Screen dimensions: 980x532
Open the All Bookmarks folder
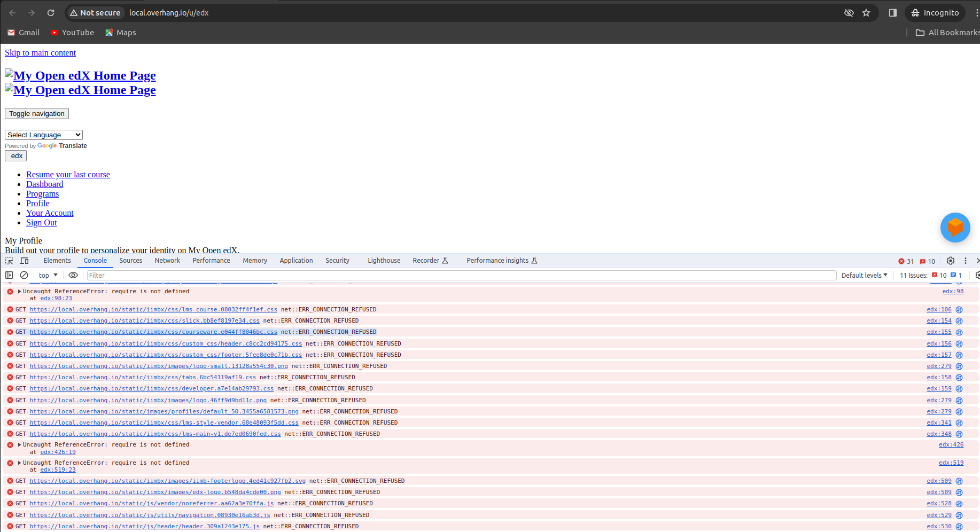click(x=947, y=33)
